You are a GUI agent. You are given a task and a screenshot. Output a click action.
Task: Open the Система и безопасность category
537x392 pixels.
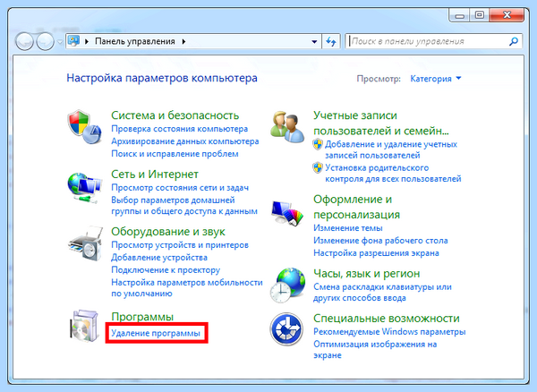click(175, 115)
